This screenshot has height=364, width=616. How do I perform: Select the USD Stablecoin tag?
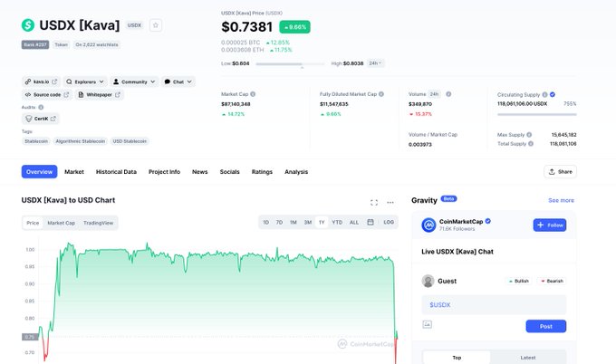point(130,141)
